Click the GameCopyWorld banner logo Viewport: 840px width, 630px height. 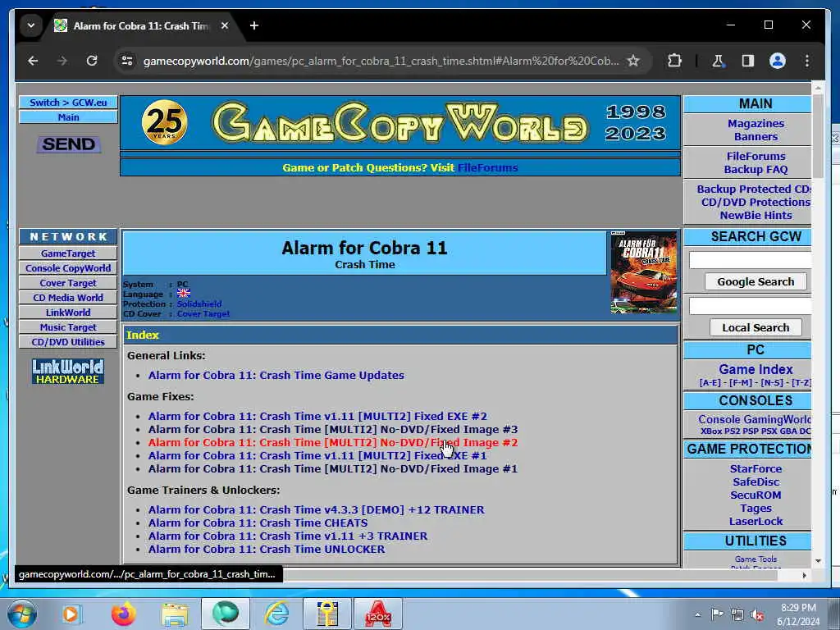click(399, 124)
